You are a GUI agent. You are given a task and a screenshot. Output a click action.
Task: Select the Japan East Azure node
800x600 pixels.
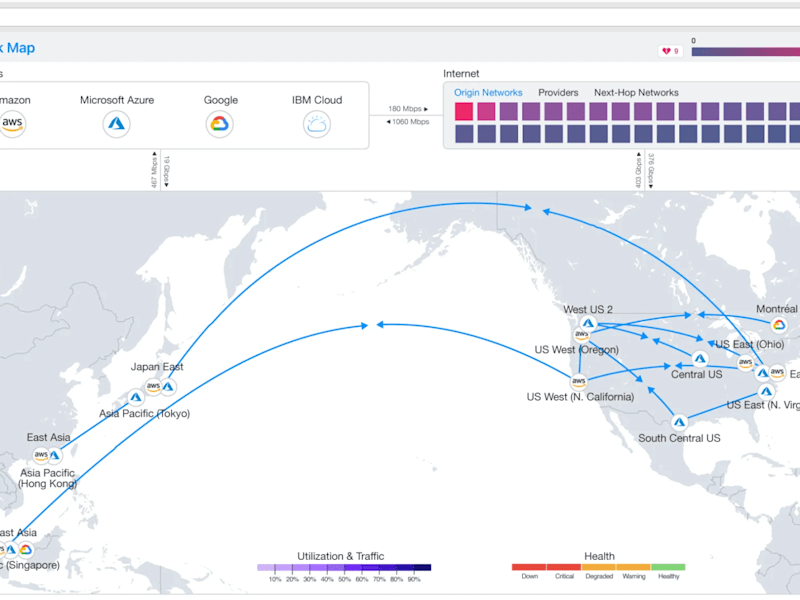point(168,387)
